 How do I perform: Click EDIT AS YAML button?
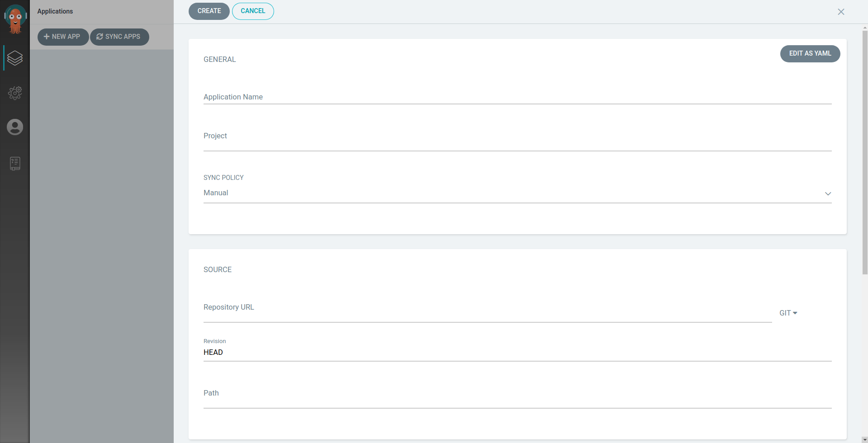(810, 53)
